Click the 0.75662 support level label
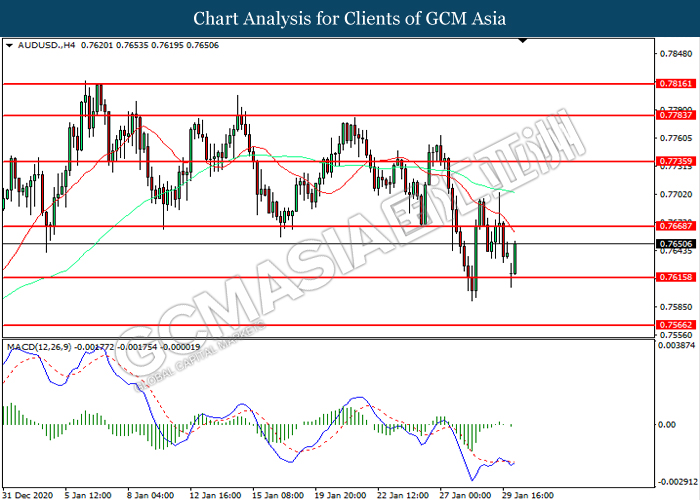The image size is (700, 500). 675,325
